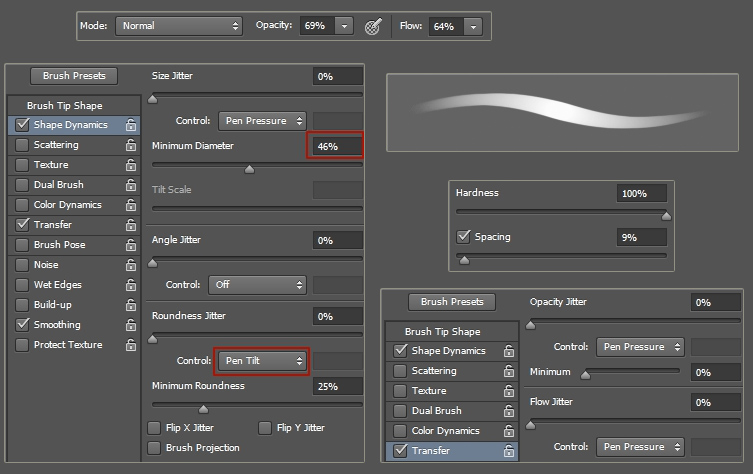This screenshot has height=474, width=753.
Task: Enable Scattering checkbox in left panel
Action: pos(22,145)
